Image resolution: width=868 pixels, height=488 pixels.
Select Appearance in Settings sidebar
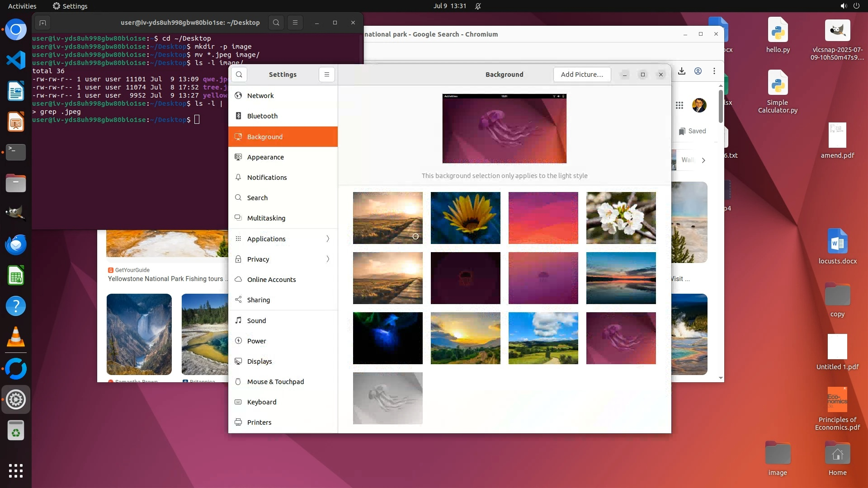point(265,157)
